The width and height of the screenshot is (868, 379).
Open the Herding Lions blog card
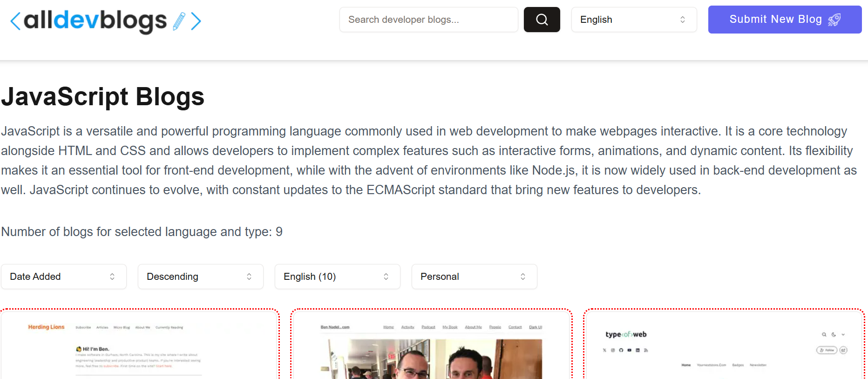point(140,345)
